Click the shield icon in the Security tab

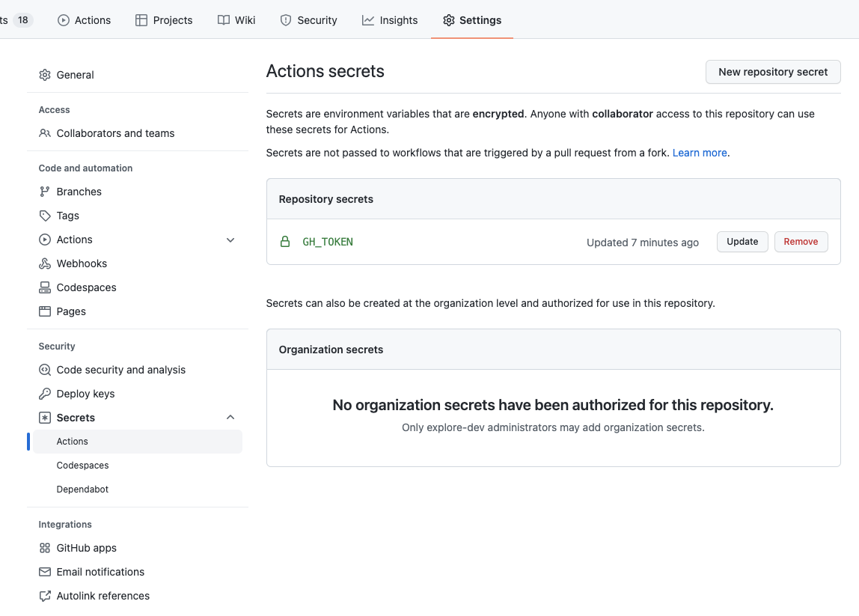click(286, 20)
